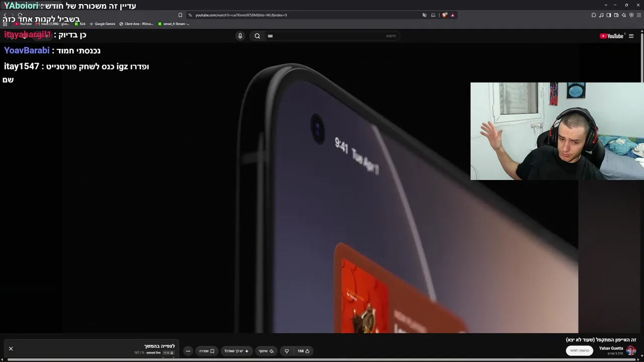This screenshot has width=644, height=362.
Task: Click the youtube.com URL in the address bar
Action: pyautogui.click(x=241, y=15)
